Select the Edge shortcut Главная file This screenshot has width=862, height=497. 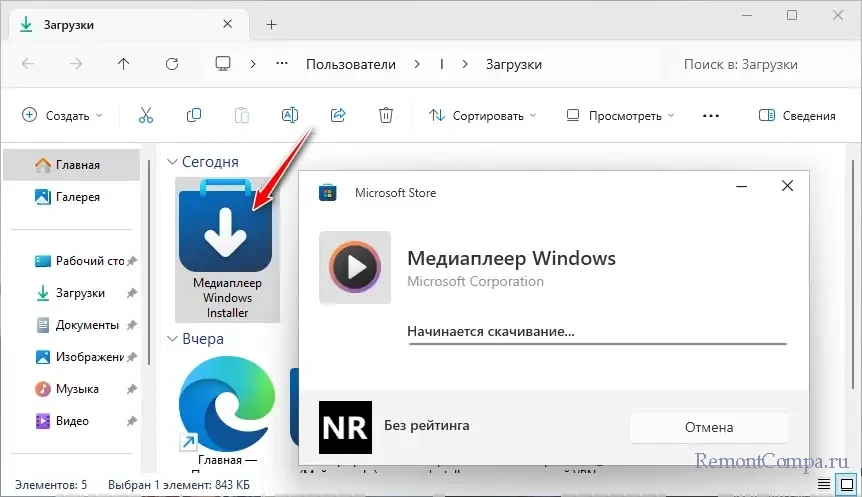227,412
